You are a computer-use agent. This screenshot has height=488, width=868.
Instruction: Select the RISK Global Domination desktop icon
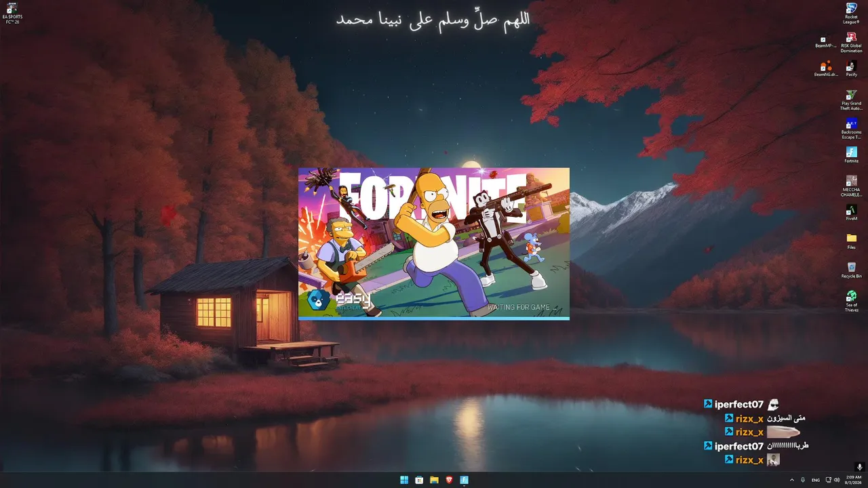[x=851, y=43]
